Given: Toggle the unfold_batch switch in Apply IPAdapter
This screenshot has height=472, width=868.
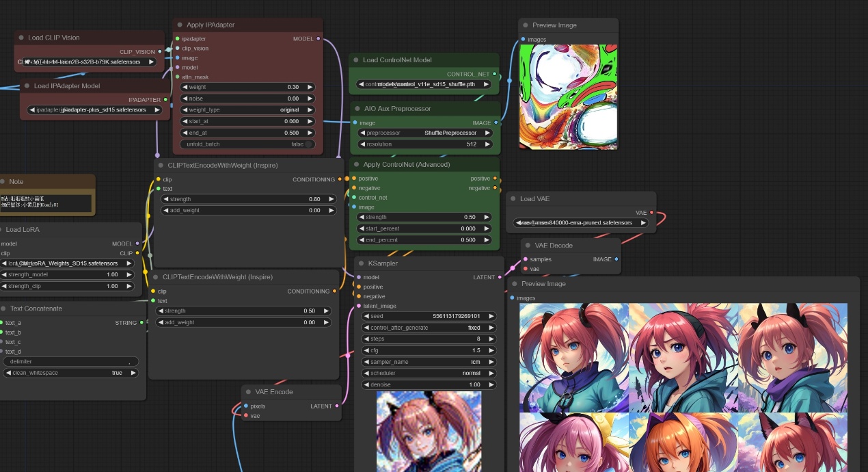Looking at the screenshot, I should [309, 144].
